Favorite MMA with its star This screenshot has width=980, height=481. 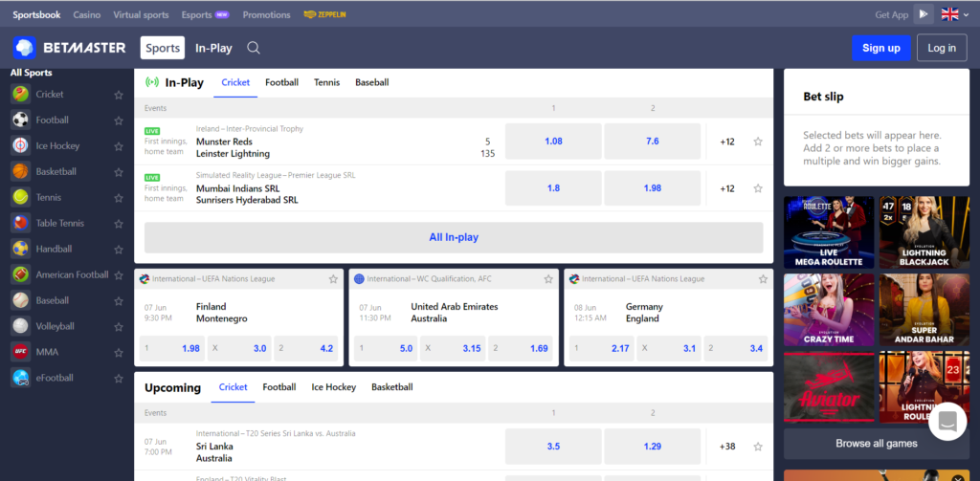click(119, 352)
